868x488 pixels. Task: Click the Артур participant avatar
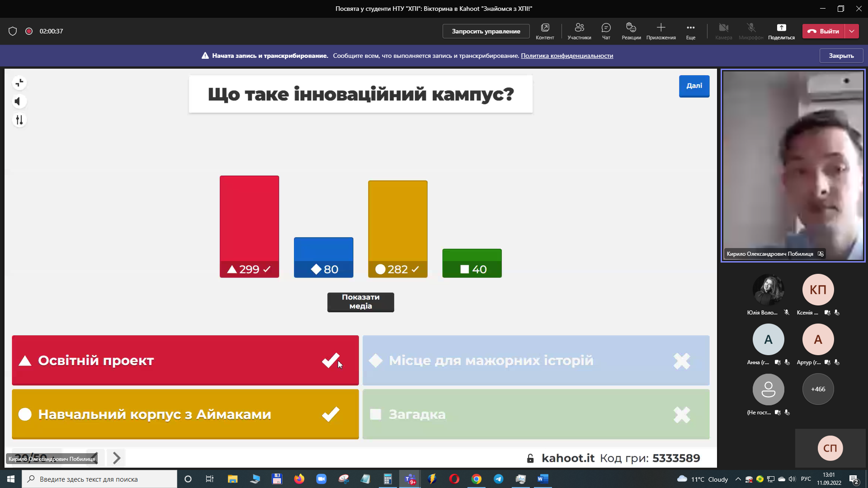[x=818, y=339]
